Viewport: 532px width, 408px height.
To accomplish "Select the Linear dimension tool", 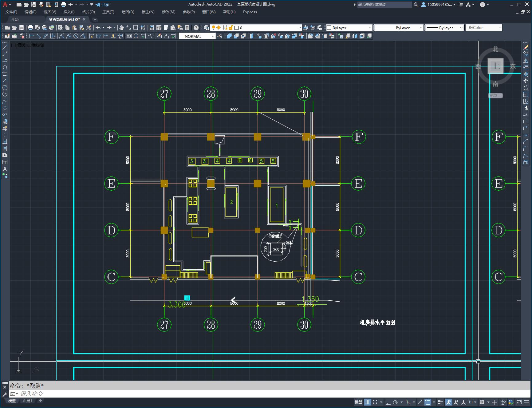I will pyautogui.click(x=31, y=36).
